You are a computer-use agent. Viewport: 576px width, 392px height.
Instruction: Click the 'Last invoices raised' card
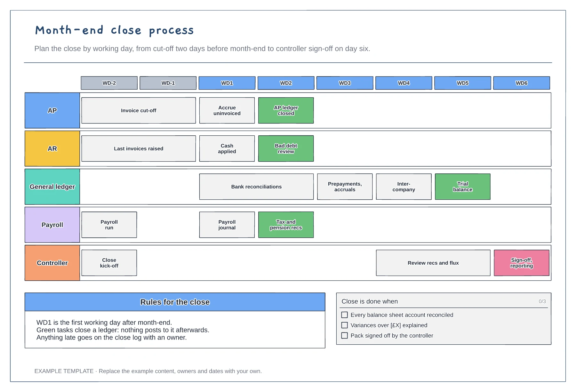[x=139, y=148]
